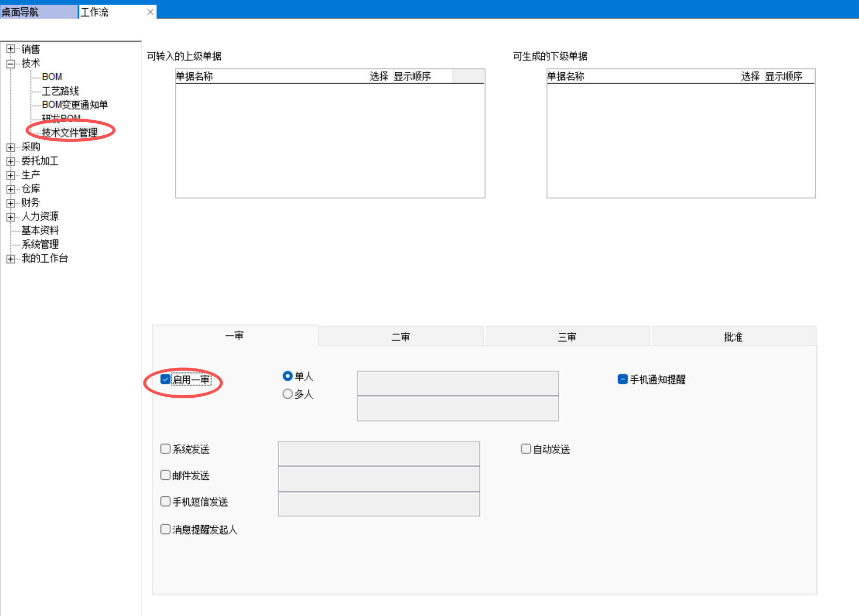Check the 自动发送 option
This screenshot has height=616, width=859.
tap(526, 449)
